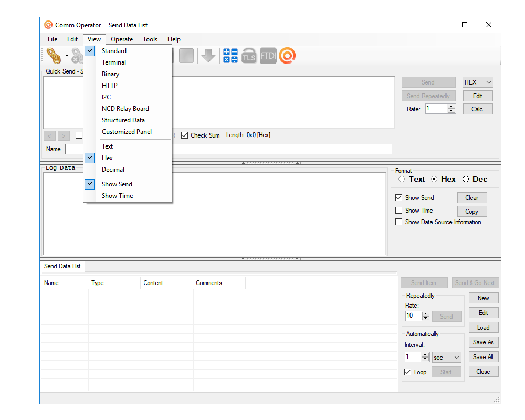525x420 pixels.
Task: Select Decimal format in View menu
Action: click(128, 170)
